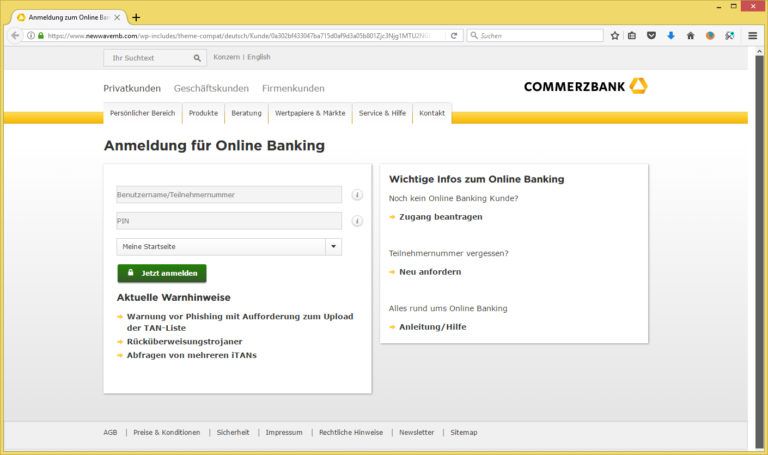Image resolution: width=768 pixels, height=455 pixels.
Task: Click the magnifier icon in site search
Action: pos(197,58)
